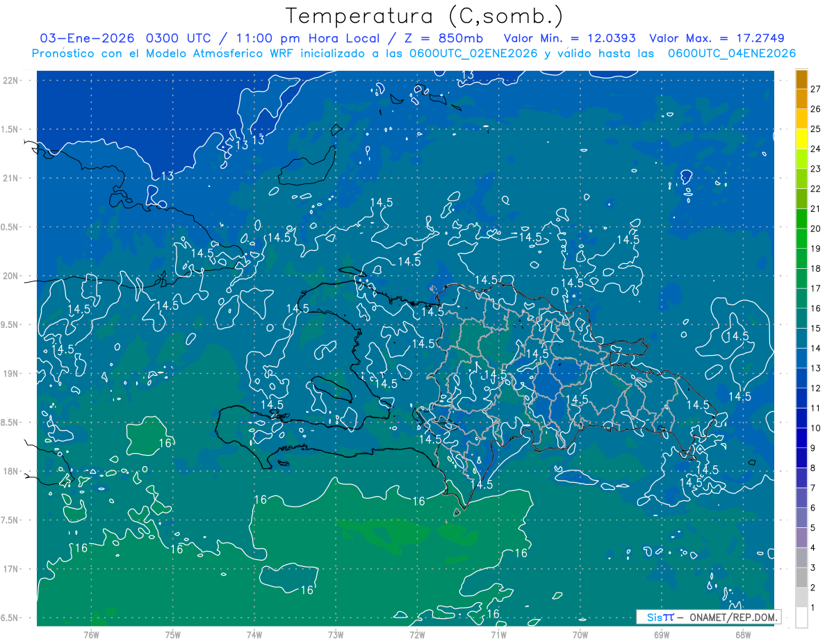Click the "0.5N" latitude axis label

(x=10, y=227)
